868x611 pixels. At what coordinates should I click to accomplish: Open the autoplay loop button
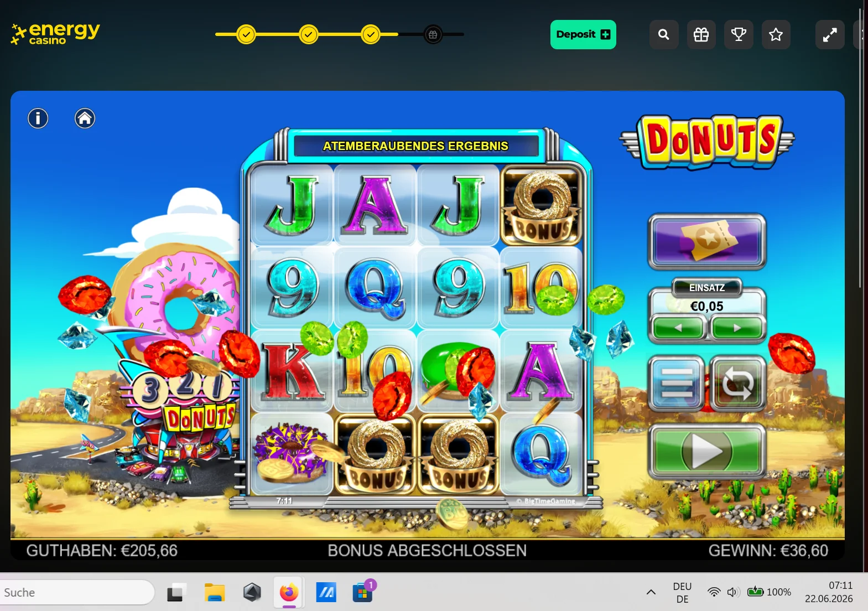738,383
